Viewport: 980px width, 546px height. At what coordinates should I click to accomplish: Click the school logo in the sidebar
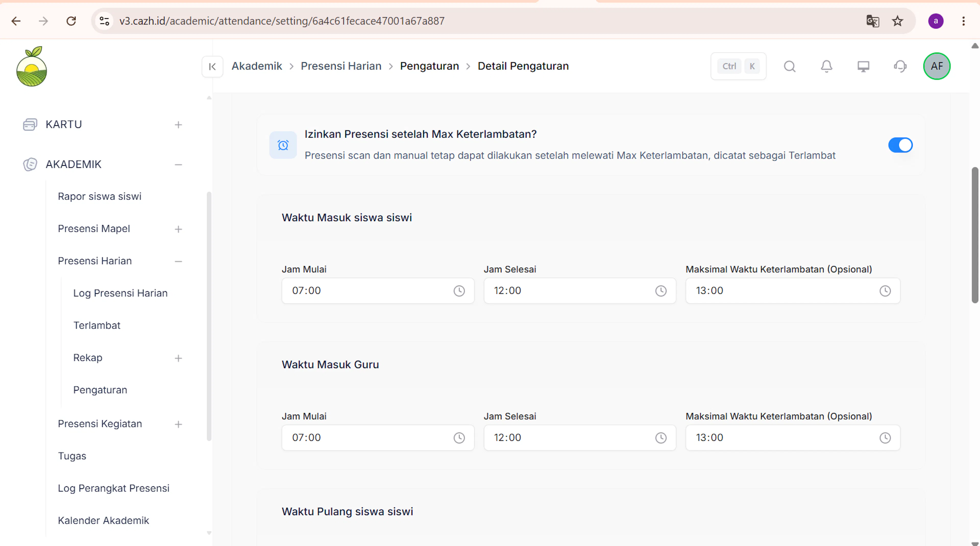[x=32, y=67]
